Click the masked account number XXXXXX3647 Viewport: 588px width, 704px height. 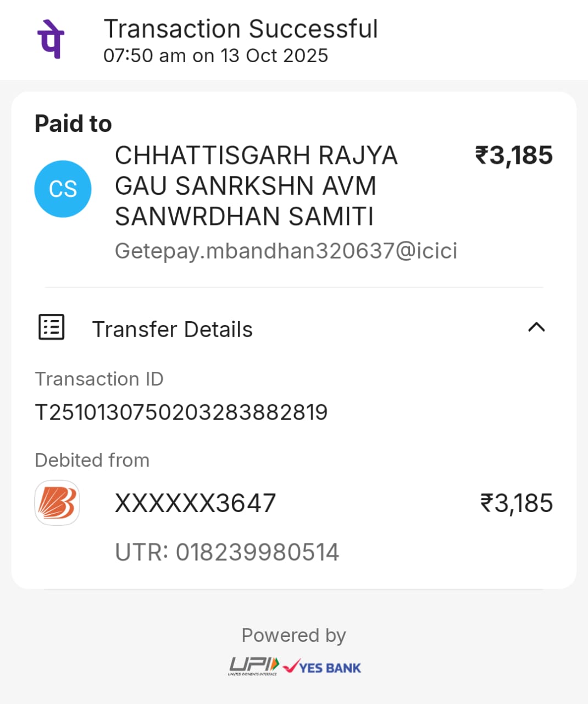click(x=195, y=503)
